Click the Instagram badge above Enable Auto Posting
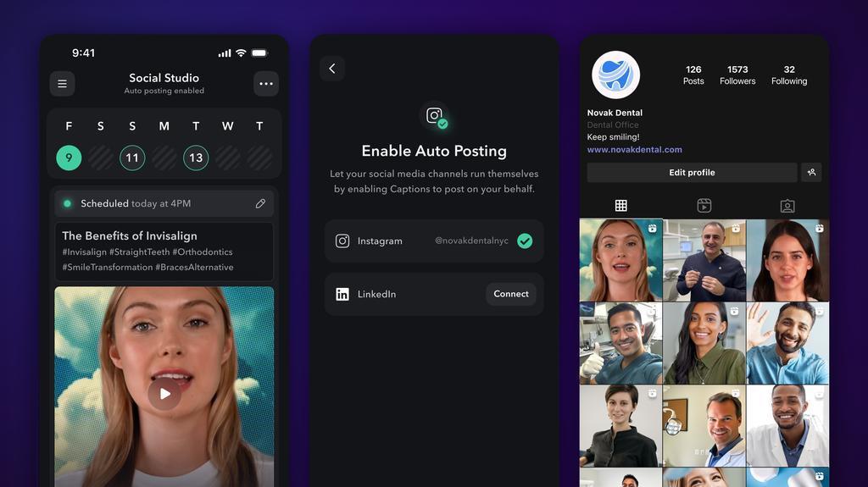This screenshot has width=868, height=487. click(435, 116)
